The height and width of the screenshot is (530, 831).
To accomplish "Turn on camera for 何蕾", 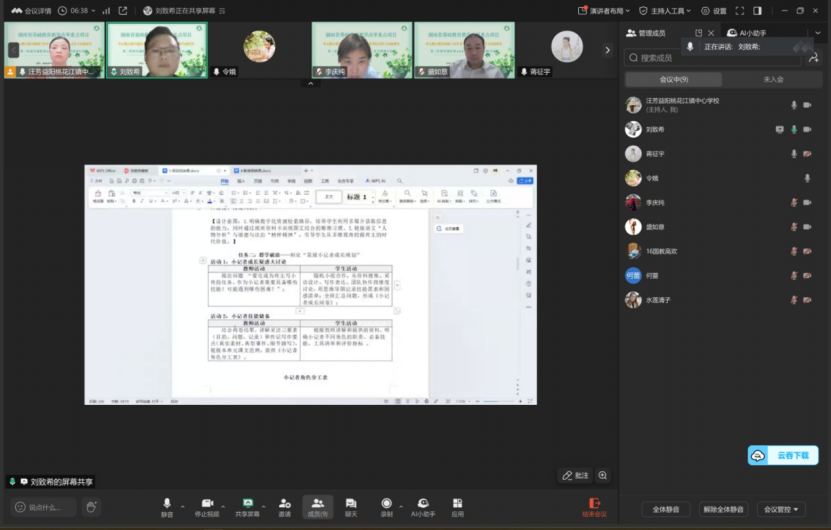I will point(807,276).
